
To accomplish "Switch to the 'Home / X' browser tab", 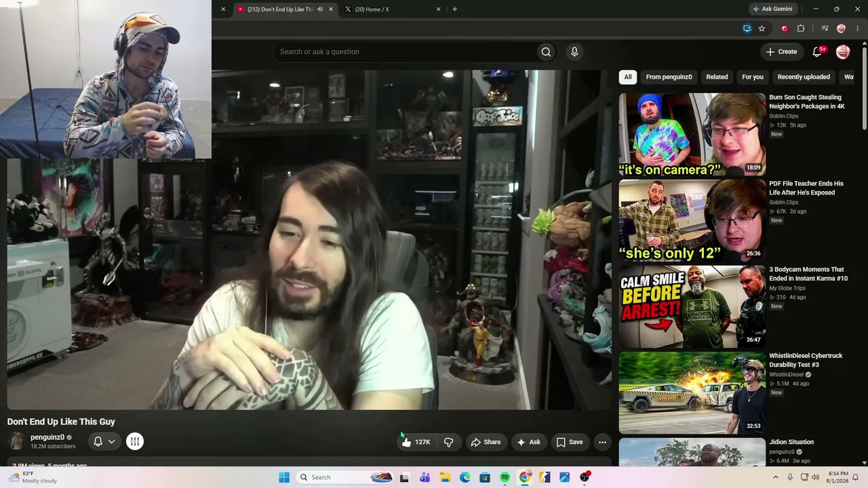I will [392, 9].
